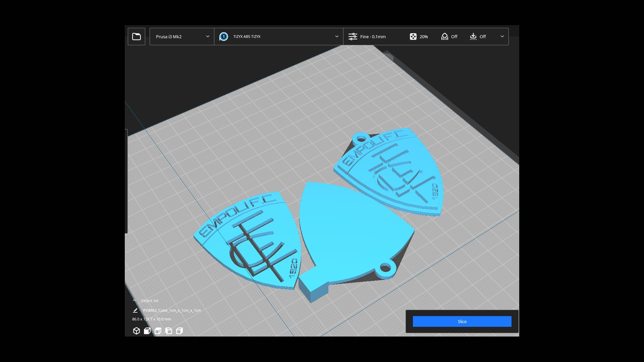
Task: Click the print settings sliders icon
Action: (353, 37)
